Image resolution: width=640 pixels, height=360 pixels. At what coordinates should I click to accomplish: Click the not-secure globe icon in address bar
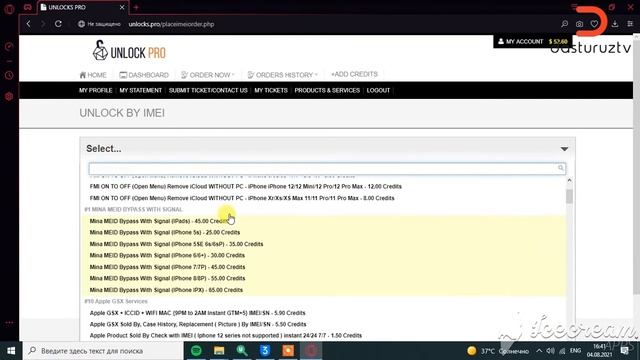(81, 24)
